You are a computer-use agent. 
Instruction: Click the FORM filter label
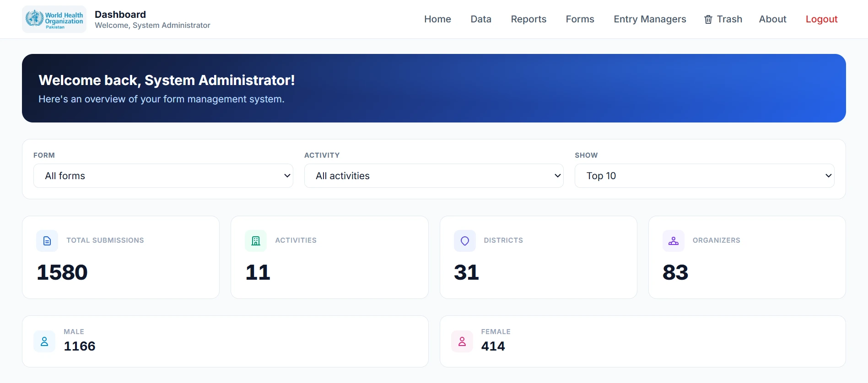(44, 155)
